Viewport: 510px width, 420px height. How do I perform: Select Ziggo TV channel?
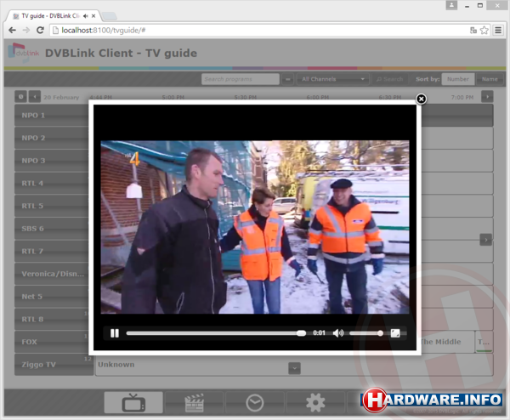click(x=54, y=365)
